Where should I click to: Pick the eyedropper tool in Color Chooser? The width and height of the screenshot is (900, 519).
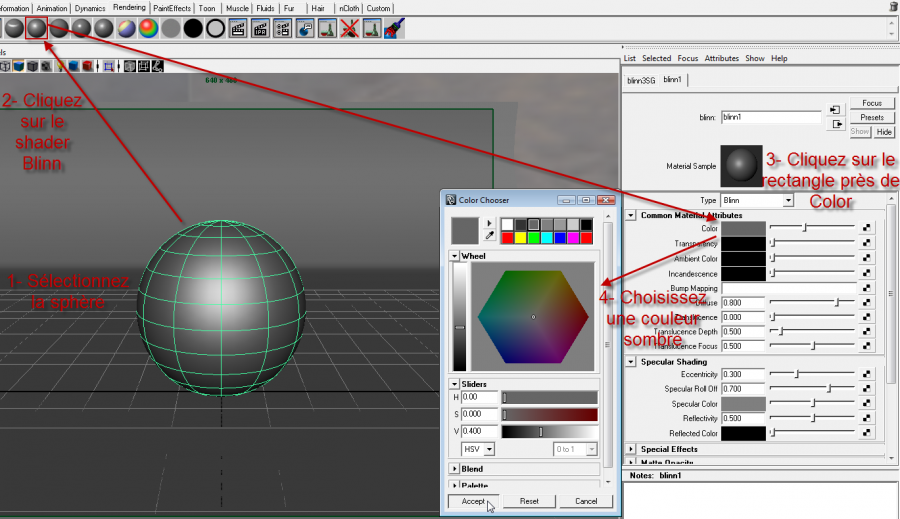pyautogui.click(x=490, y=236)
